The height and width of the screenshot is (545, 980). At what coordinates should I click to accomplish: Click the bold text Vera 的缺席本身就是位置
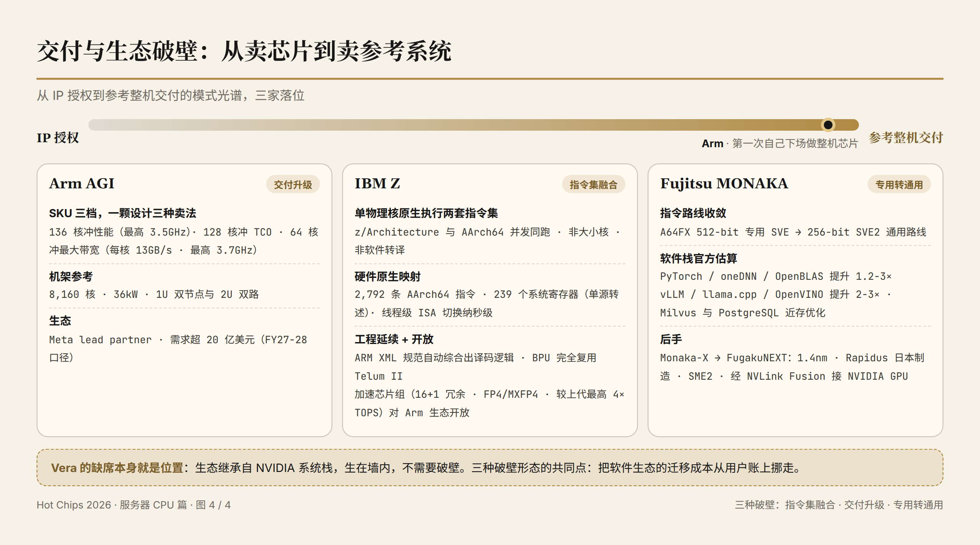pos(117,468)
